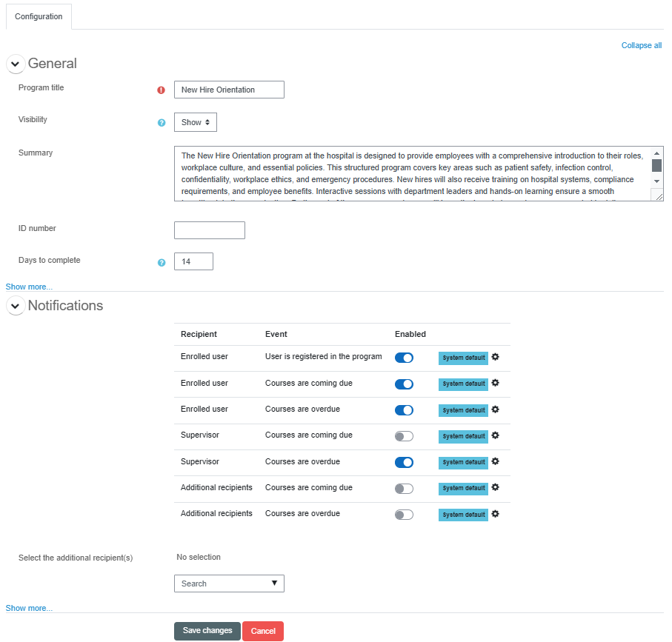Open gear settings for Supervisor 'coming due' row
672x642 pixels.
(x=496, y=435)
